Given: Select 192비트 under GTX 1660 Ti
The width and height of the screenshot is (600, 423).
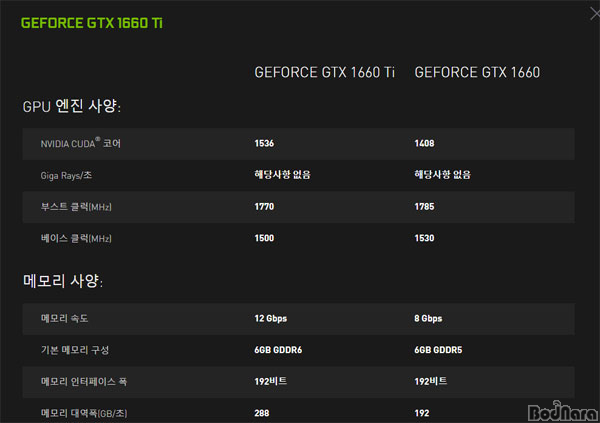Looking at the screenshot, I should 271,381.
